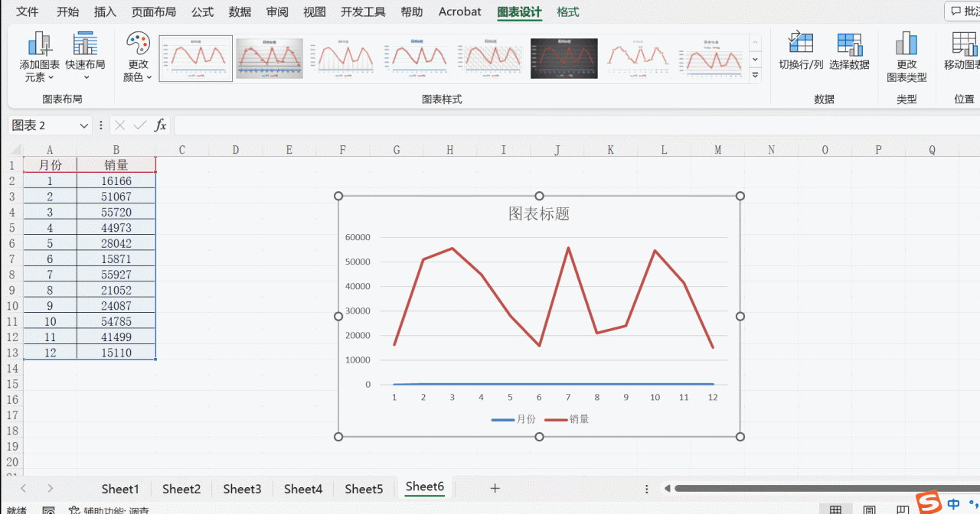This screenshot has width=980, height=514.
Task: Click the horizontal scrollbar left arrow
Action: point(667,488)
